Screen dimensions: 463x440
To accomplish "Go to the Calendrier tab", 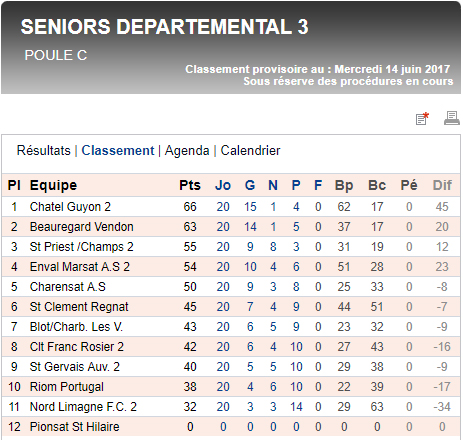I will 250,151.
